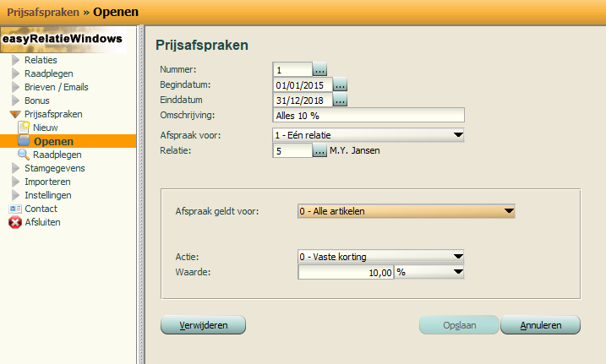This screenshot has width=606, height=364.
Task: Expand the Brieven / Emails arrow
Action: (x=15, y=87)
